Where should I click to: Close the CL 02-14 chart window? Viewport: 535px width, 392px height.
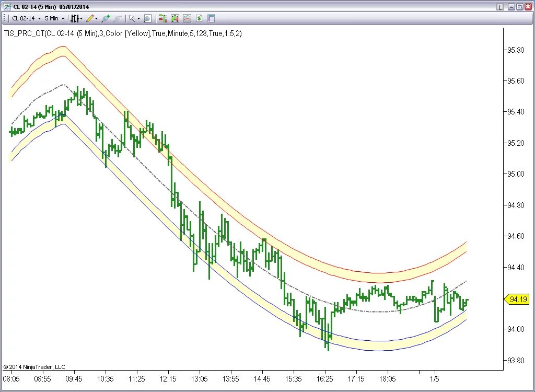528,6
